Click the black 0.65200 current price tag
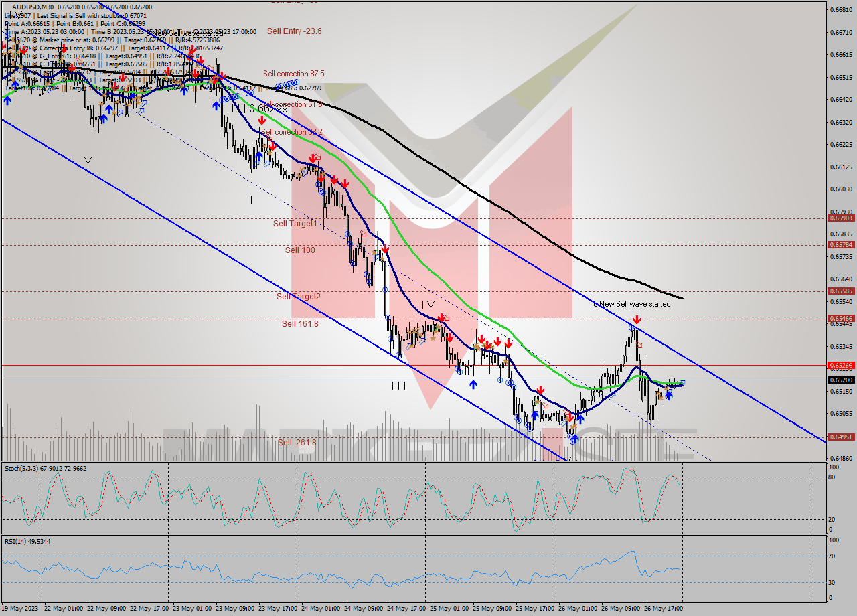This screenshot has width=857, height=616. pyautogui.click(x=841, y=380)
